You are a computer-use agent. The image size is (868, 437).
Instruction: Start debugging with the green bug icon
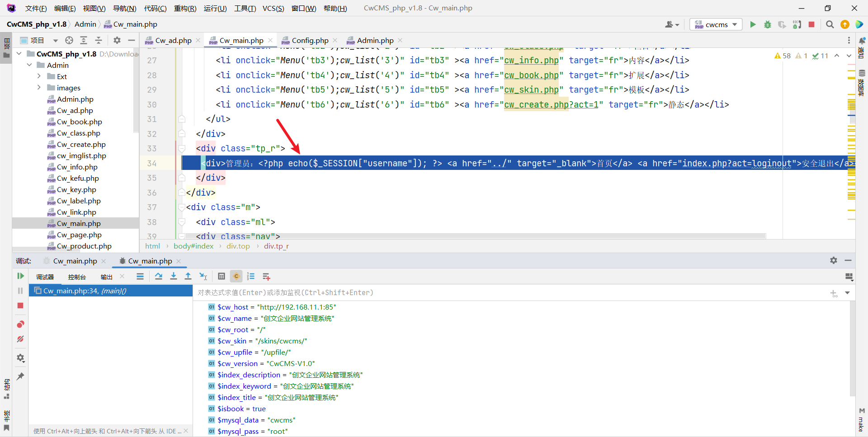click(x=768, y=24)
